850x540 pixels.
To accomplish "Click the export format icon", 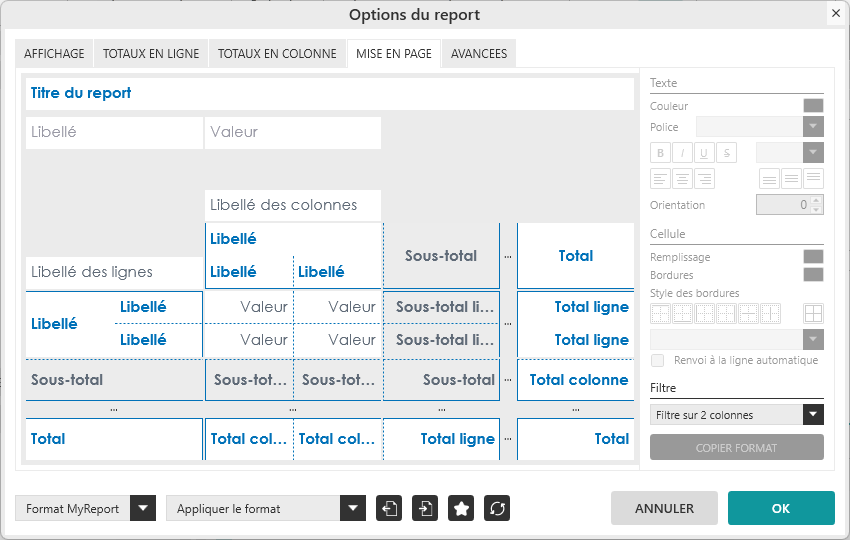I will coord(389,508).
